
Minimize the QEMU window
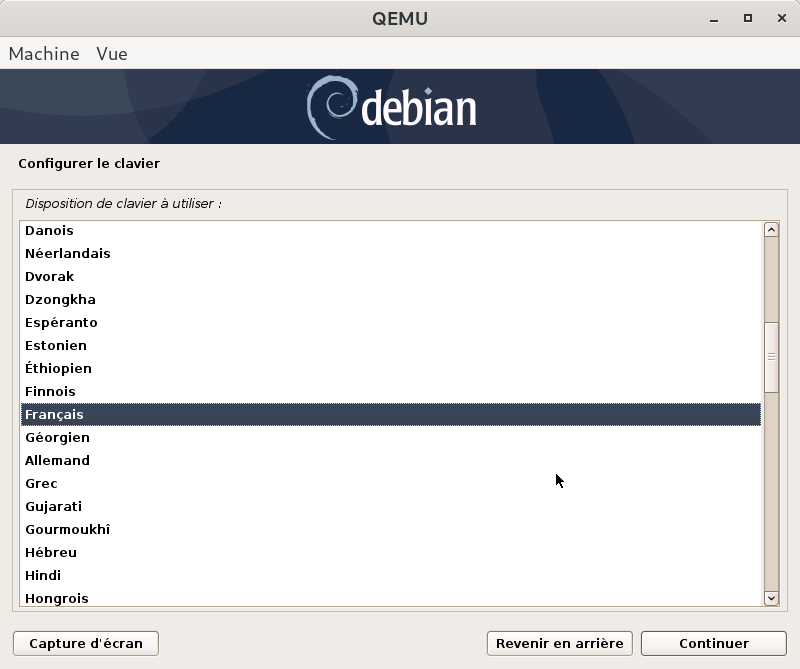[x=714, y=18]
